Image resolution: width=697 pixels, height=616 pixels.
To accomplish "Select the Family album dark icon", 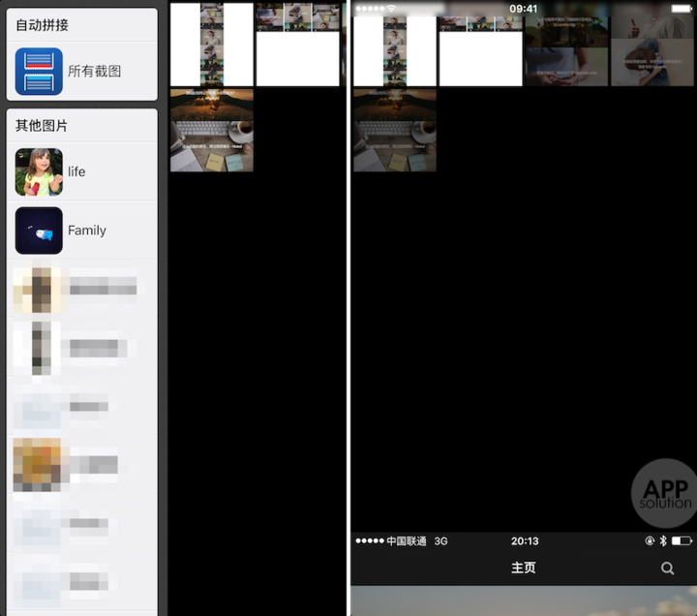I will [x=39, y=231].
